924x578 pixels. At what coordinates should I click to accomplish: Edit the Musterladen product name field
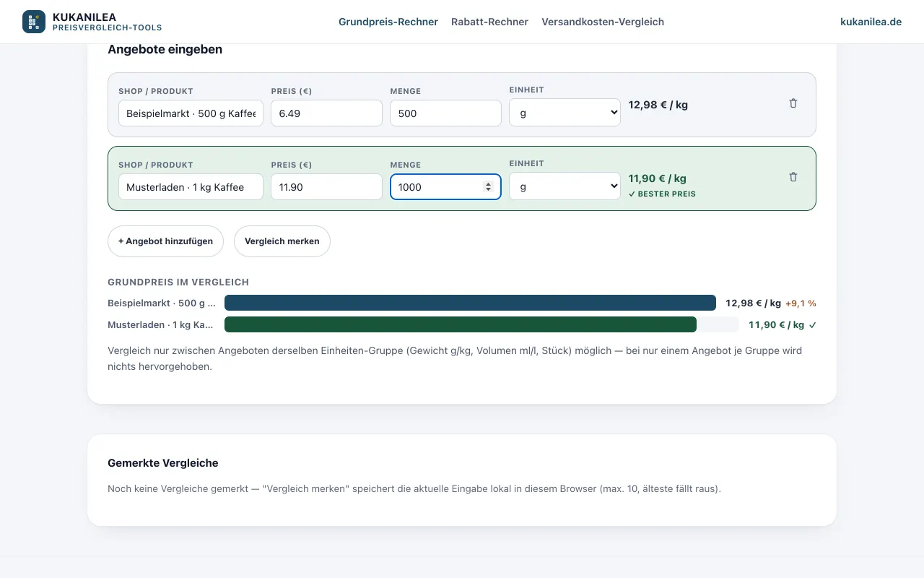[x=191, y=187]
